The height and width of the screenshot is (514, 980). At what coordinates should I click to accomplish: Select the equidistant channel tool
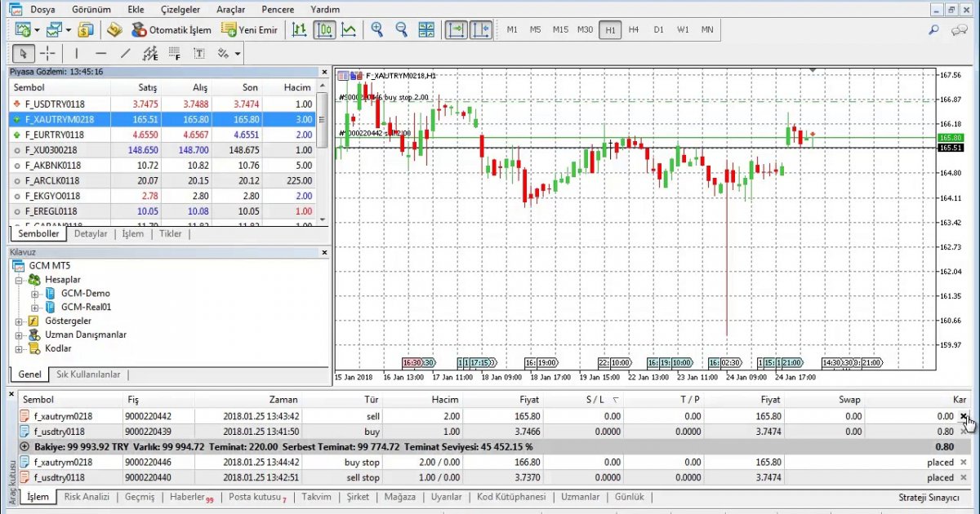click(x=150, y=54)
